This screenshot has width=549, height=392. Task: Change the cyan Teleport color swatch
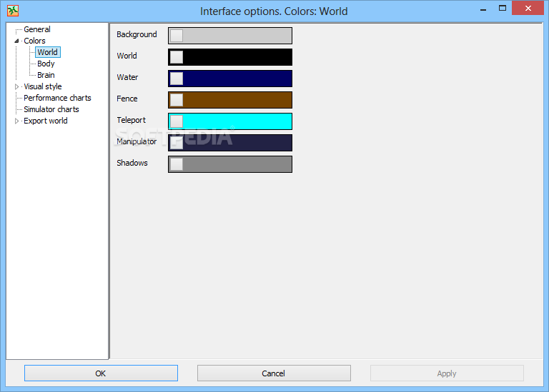pos(230,121)
